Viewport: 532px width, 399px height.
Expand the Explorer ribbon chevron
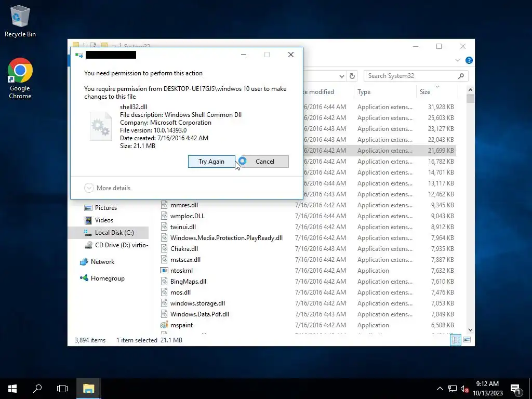click(457, 60)
